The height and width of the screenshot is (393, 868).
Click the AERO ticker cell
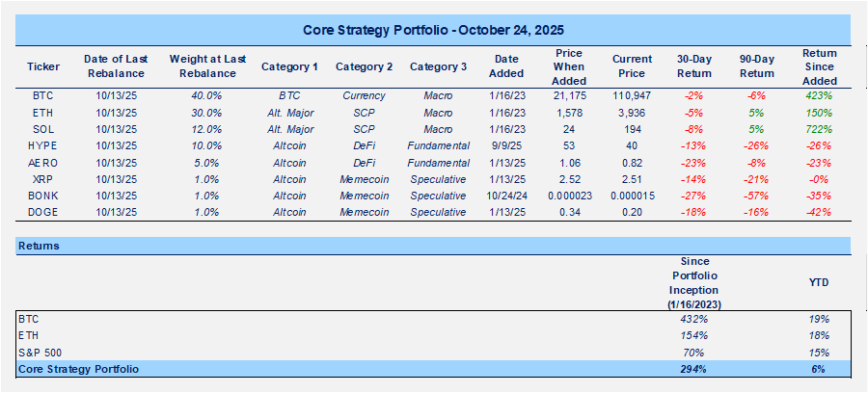43,163
